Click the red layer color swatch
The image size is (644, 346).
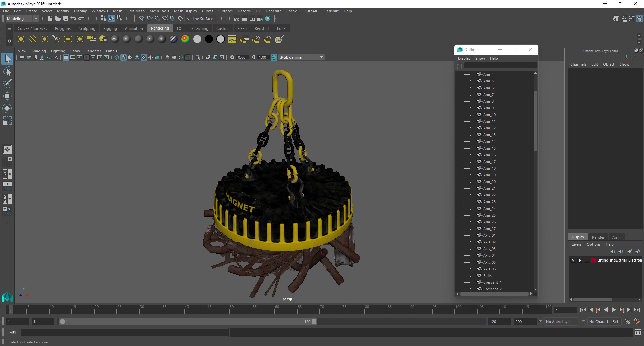(594, 260)
